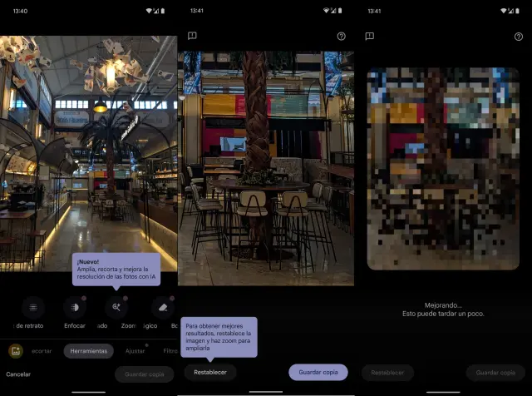Tap the portrait light tool icon
The image size is (532, 396).
tap(32, 307)
